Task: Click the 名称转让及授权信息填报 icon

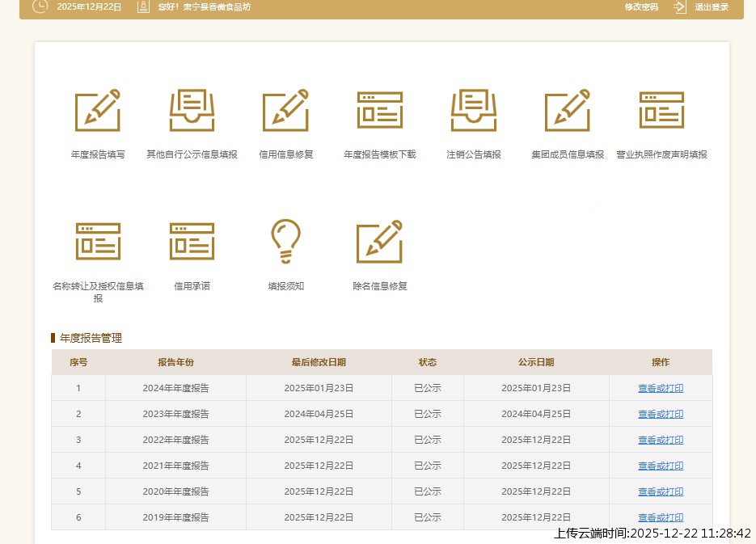Action: 98,242
